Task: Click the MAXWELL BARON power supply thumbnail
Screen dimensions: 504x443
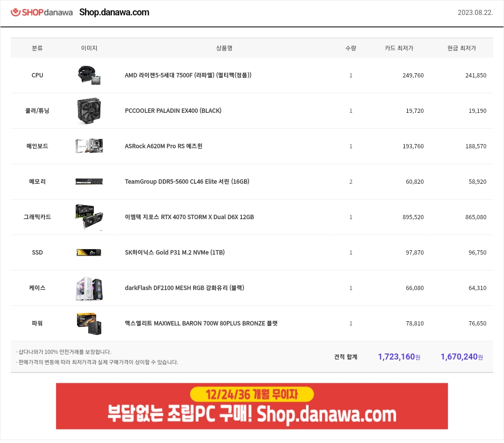Action: [89, 324]
